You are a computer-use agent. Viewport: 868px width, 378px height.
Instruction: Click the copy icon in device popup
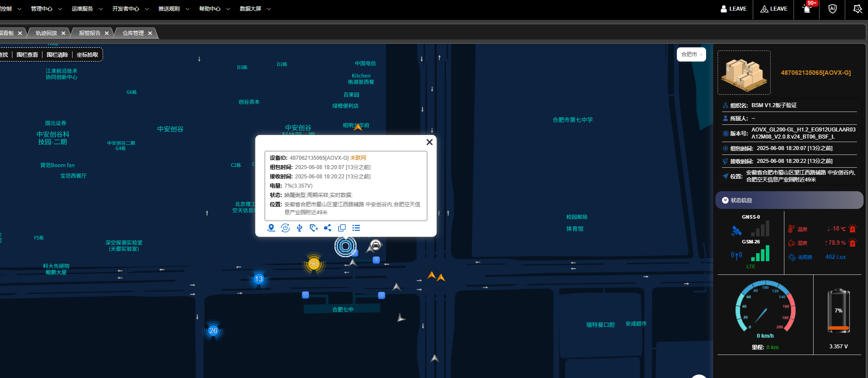point(342,228)
